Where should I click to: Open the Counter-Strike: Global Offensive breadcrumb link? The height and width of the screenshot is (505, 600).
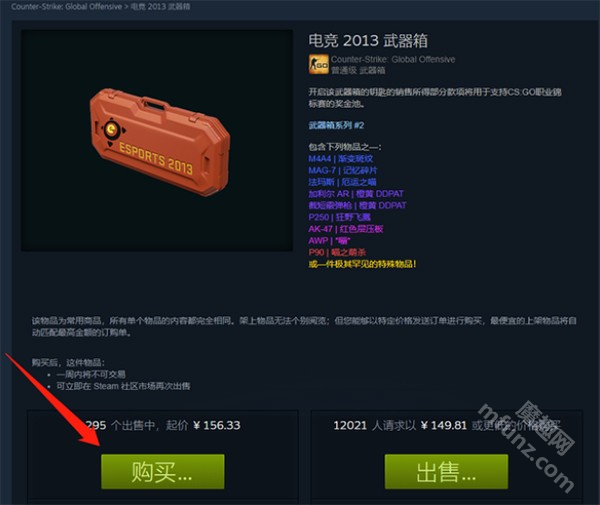66,7
